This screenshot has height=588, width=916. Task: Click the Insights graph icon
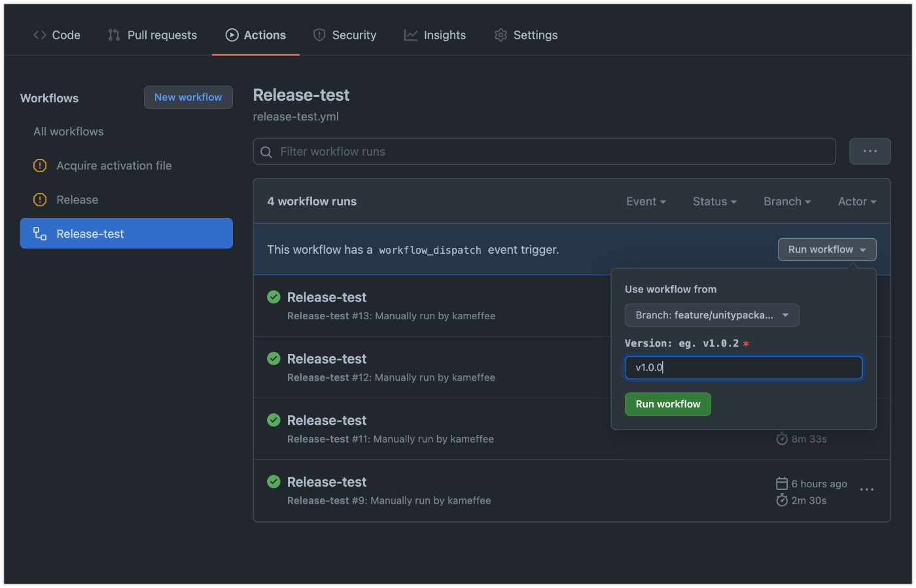click(411, 35)
